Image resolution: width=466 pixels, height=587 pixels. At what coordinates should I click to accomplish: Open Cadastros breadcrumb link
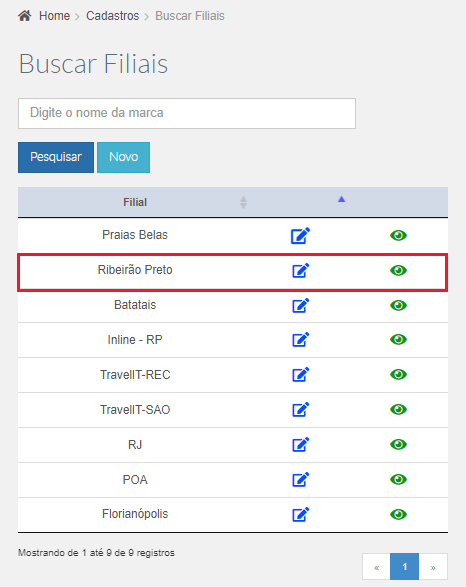coord(112,16)
